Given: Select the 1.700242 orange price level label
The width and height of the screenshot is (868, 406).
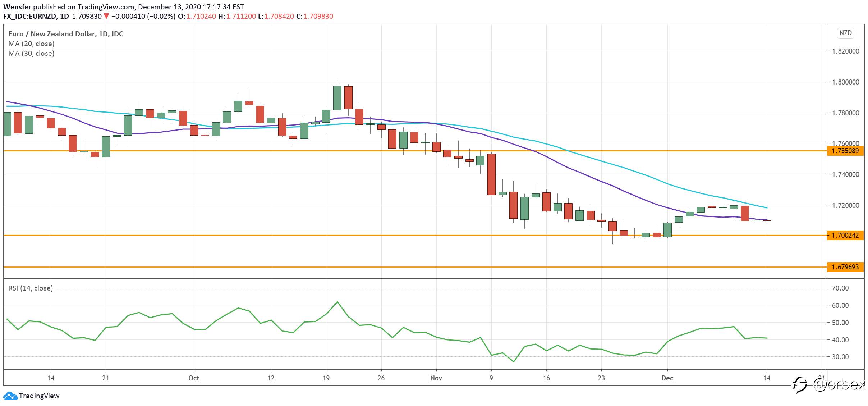Looking at the screenshot, I should pyautogui.click(x=845, y=235).
